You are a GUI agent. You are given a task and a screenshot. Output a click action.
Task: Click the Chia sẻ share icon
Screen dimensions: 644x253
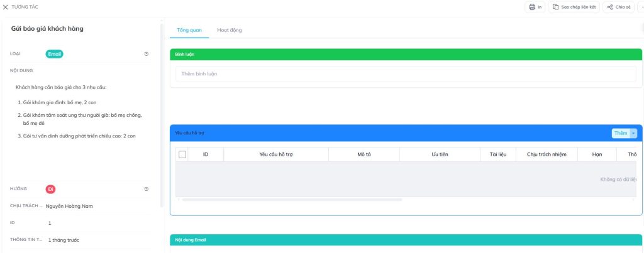pyautogui.click(x=610, y=7)
